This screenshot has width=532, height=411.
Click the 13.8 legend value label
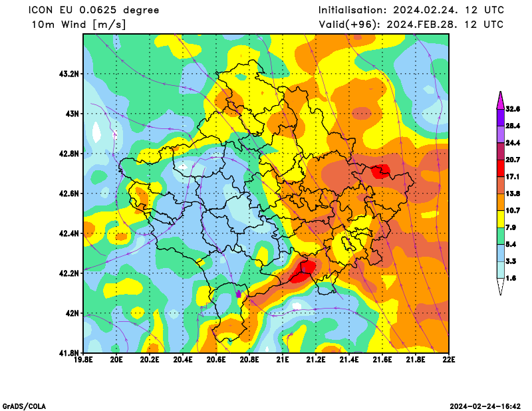(x=513, y=194)
